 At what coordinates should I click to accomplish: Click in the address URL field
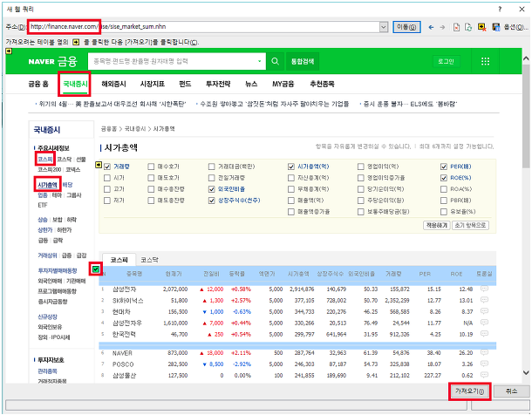(203, 27)
